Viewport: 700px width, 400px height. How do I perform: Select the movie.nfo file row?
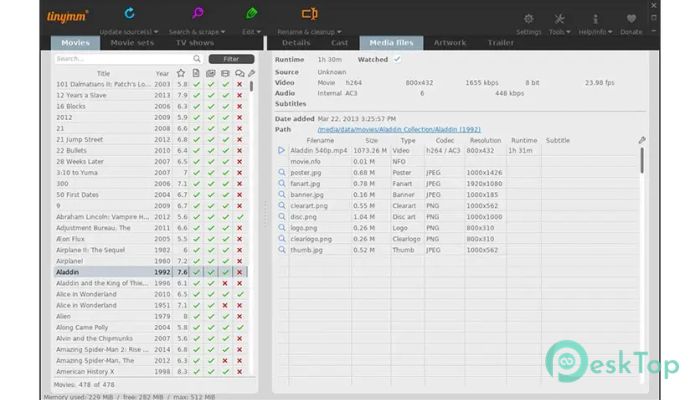pos(458,162)
